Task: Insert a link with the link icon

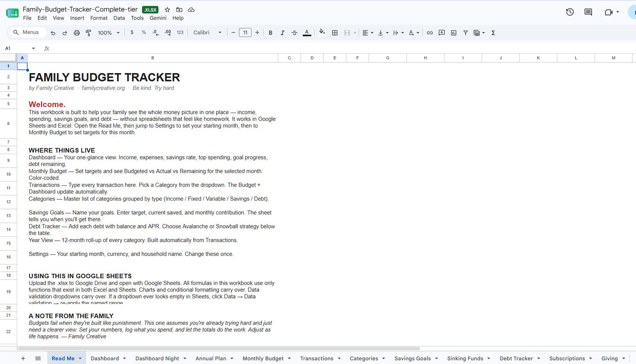Action: [430, 33]
